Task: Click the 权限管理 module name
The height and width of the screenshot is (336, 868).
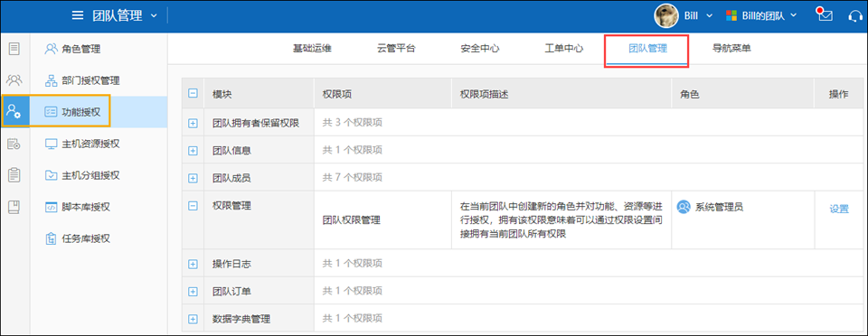Action: coord(231,206)
